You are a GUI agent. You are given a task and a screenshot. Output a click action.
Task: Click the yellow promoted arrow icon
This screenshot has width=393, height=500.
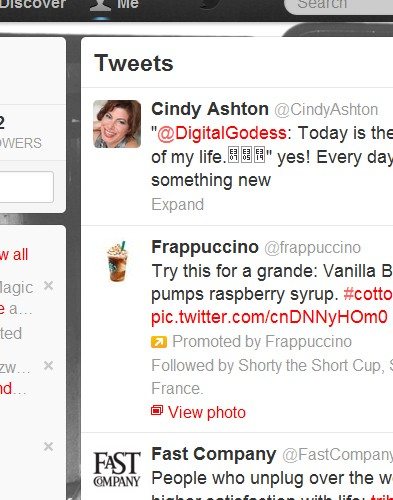[x=159, y=342]
